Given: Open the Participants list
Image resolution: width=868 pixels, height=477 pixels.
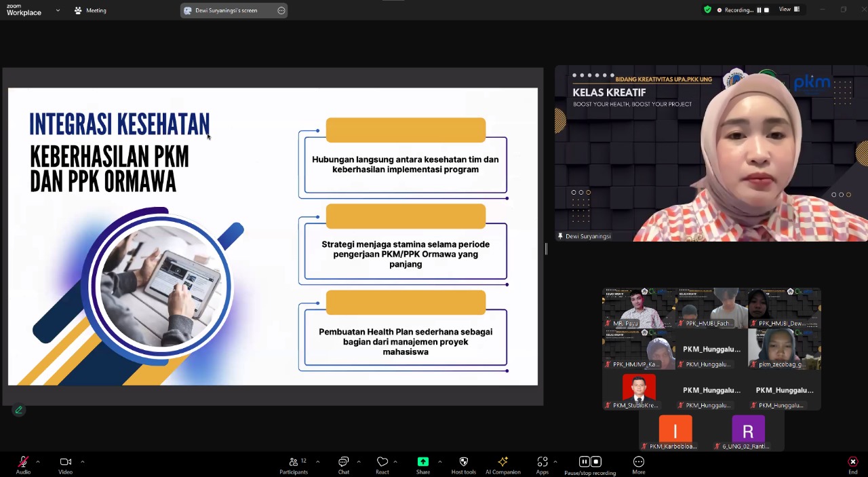Looking at the screenshot, I should coord(293,465).
